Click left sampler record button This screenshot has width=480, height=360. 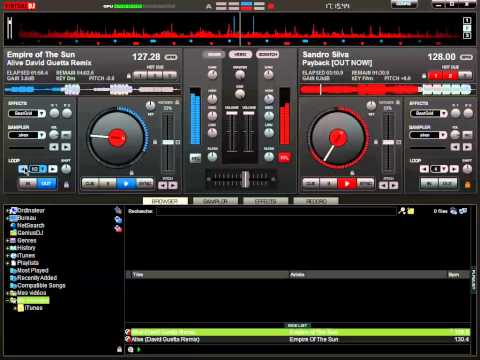pos(66,135)
